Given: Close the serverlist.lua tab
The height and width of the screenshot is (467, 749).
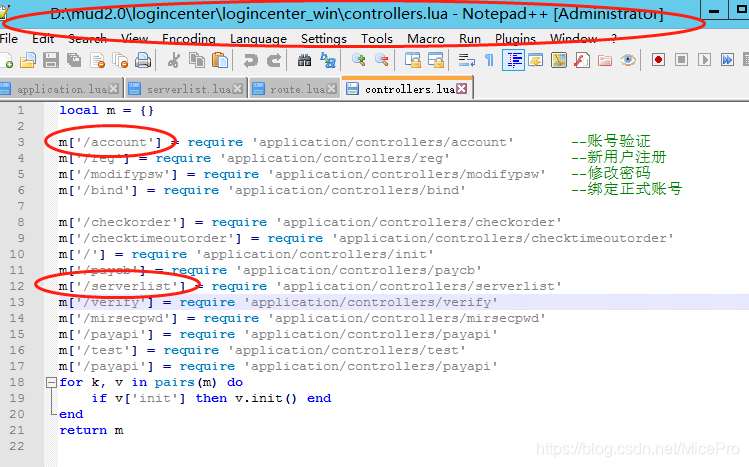Looking at the screenshot, I should (237, 89).
